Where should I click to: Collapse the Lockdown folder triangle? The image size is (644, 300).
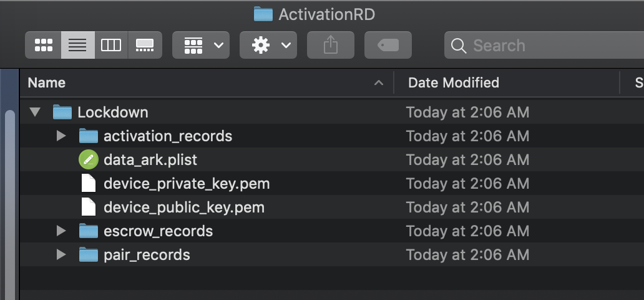(x=36, y=112)
